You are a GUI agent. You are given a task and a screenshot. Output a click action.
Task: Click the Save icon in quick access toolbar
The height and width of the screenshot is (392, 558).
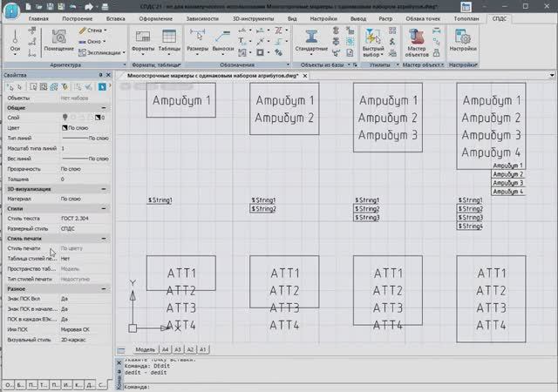[x=51, y=6]
